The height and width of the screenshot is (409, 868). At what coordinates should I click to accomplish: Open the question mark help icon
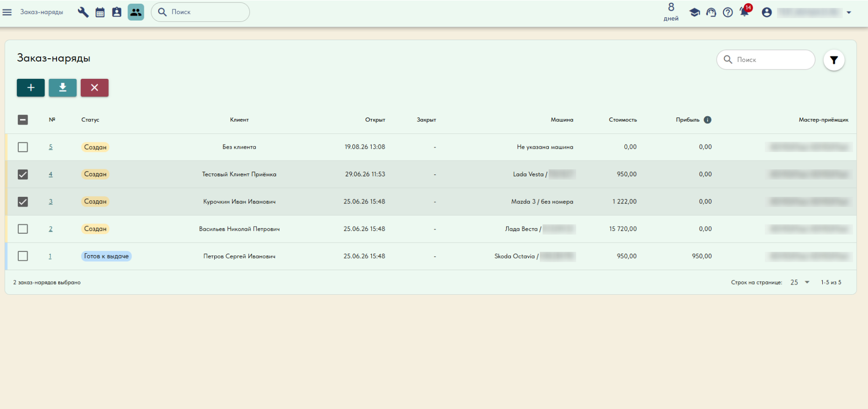tap(728, 12)
